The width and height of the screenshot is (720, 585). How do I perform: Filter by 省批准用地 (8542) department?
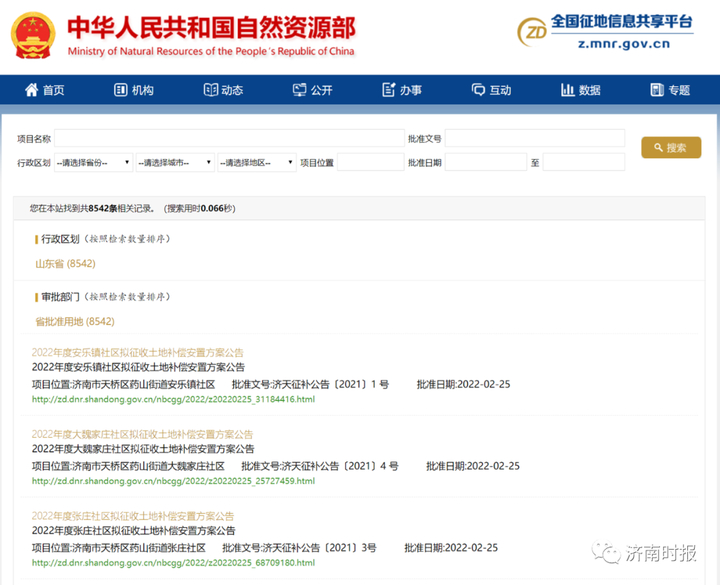(x=75, y=322)
